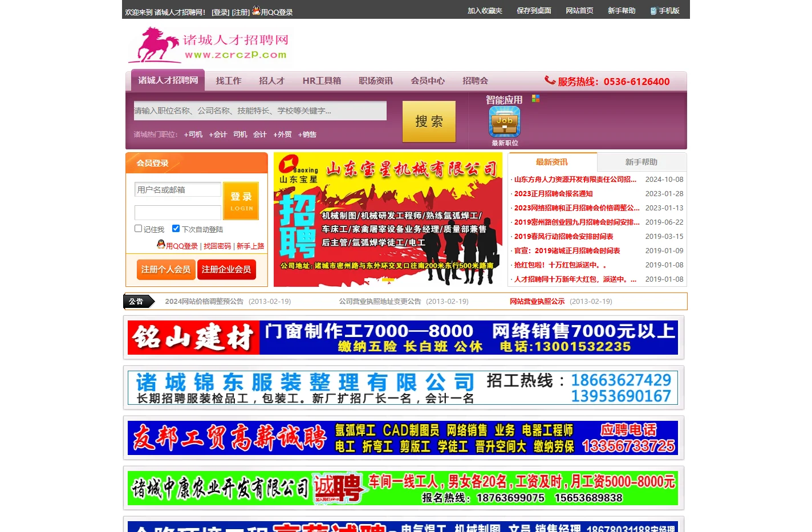The width and height of the screenshot is (812, 532).
Task: Open announcement 公司营业执照地址变更公告
Action: 380,301
